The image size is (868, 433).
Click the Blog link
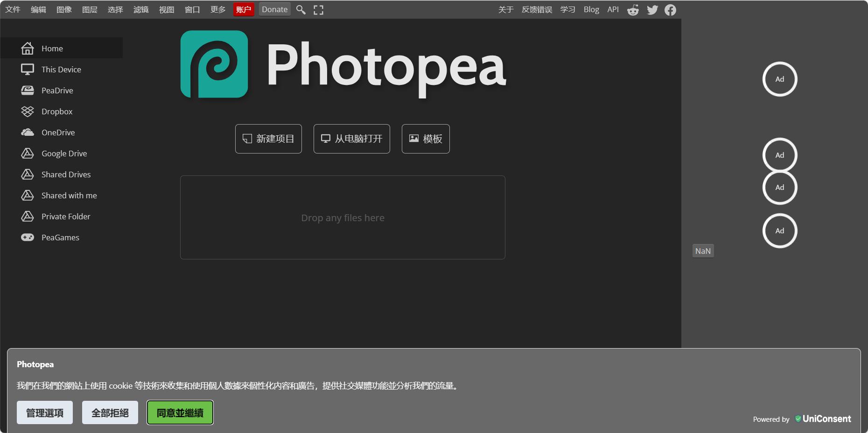591,9
